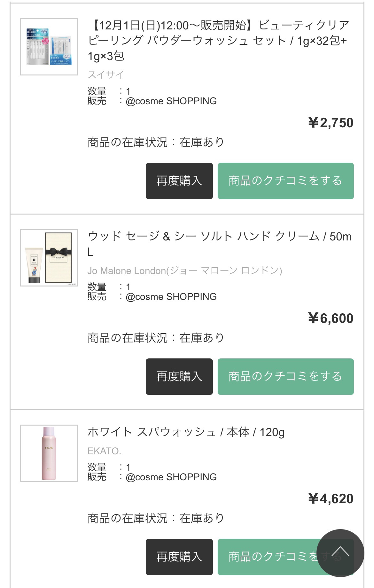374x588 pixels.
Task: Click 再度購入 for the peeling powder wash set
Action: (x=179, y=181)
